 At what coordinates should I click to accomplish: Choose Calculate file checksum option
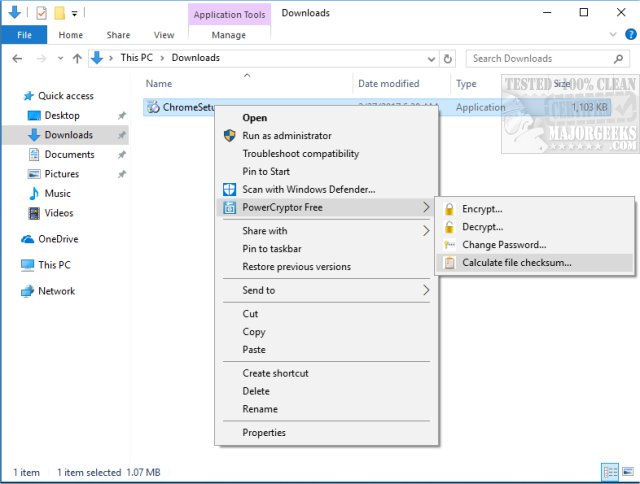point(516,263)
